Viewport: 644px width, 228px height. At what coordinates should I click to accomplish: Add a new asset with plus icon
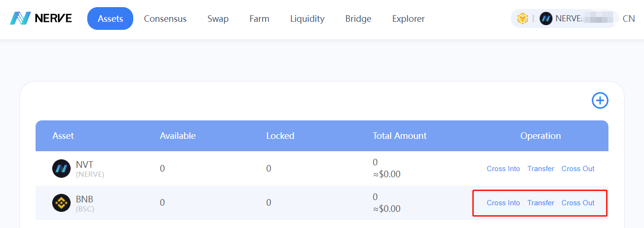click(600, 100)
